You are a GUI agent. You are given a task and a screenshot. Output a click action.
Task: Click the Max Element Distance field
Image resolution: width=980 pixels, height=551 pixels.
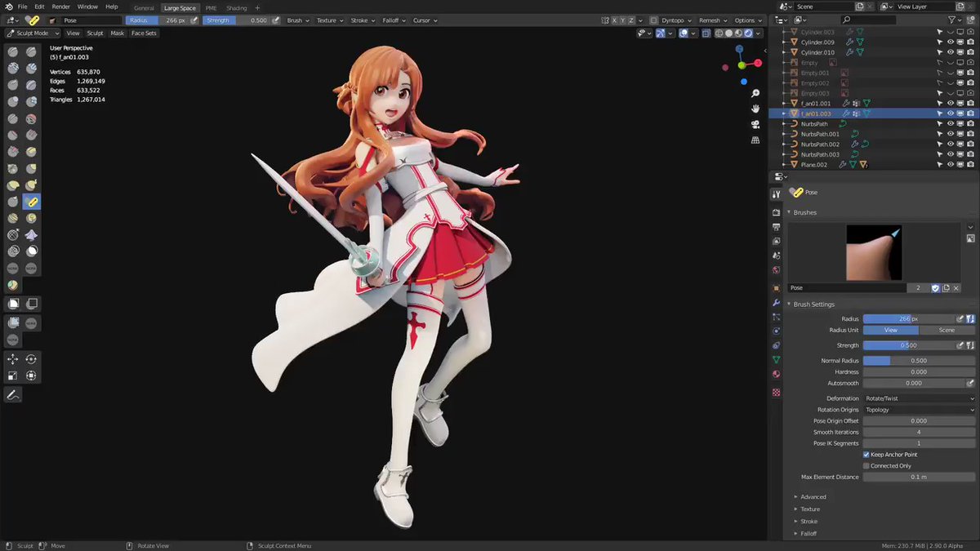tap(919, 477)
